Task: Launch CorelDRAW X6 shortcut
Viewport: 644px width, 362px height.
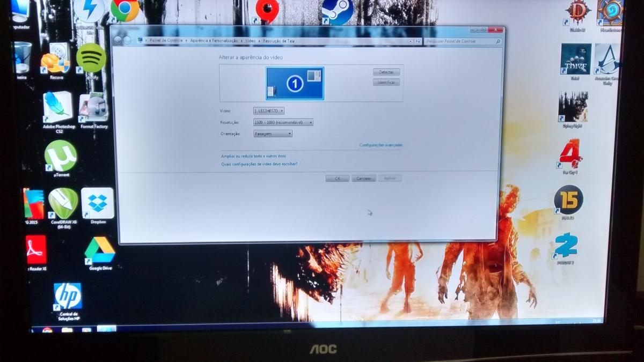Action: click(x=63, y=207)
